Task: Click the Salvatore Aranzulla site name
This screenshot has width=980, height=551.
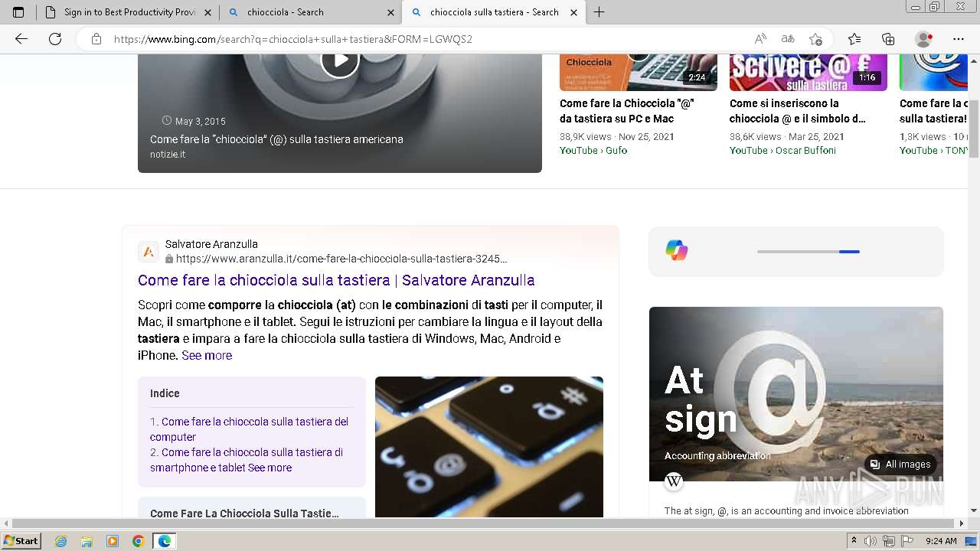Action: (x=211, y=244)
